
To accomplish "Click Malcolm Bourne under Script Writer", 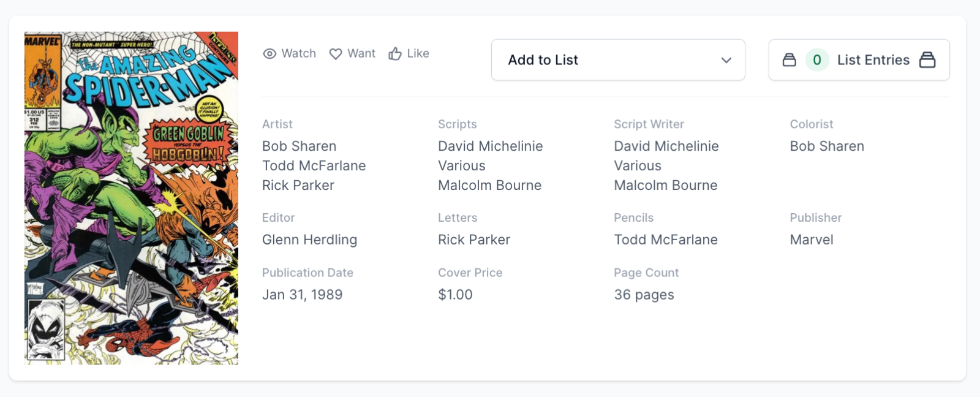I will 665,186.
